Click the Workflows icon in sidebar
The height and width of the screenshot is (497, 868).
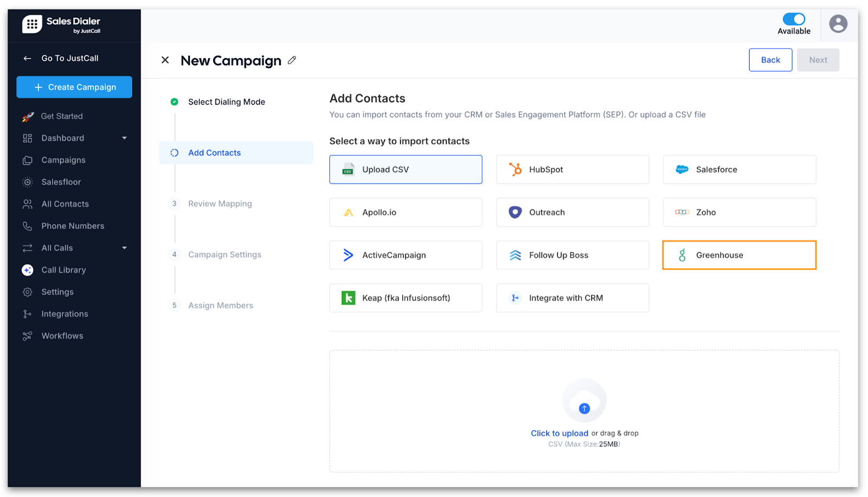click(27, 336)
